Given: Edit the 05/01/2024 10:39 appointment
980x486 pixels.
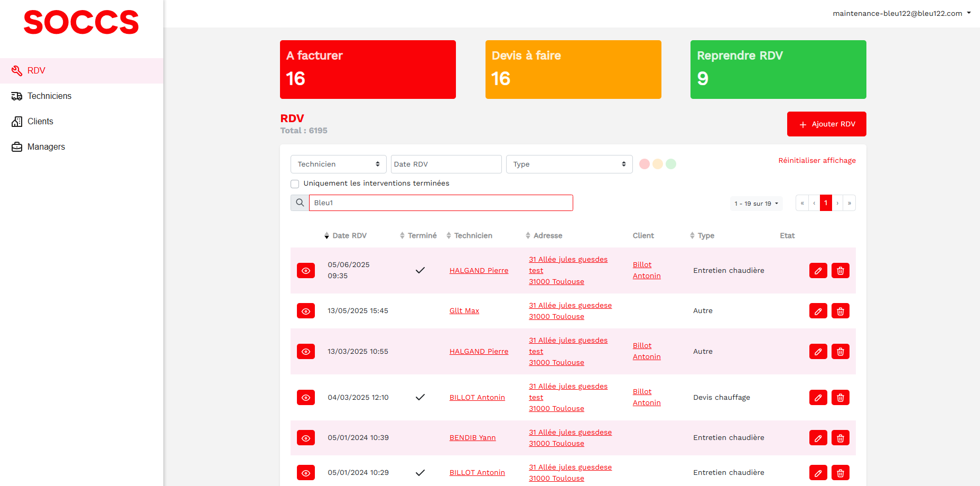Looking at the screenshot, I should (818, 438).
